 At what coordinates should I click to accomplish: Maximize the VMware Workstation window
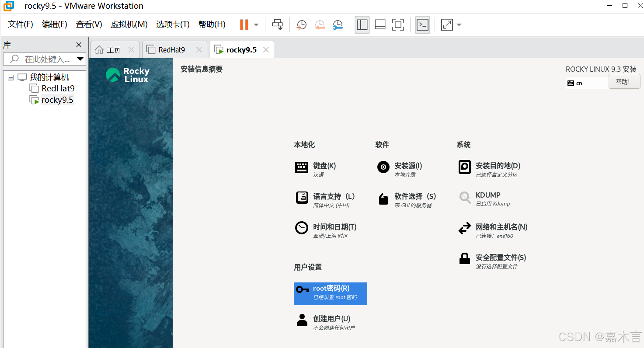click(x=625, y=6)
